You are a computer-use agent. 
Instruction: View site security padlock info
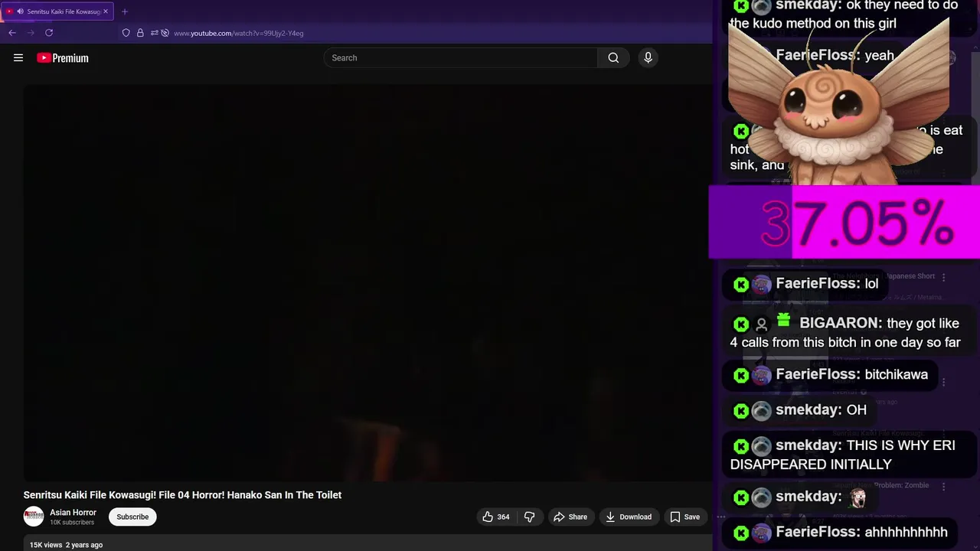(140, 33)
